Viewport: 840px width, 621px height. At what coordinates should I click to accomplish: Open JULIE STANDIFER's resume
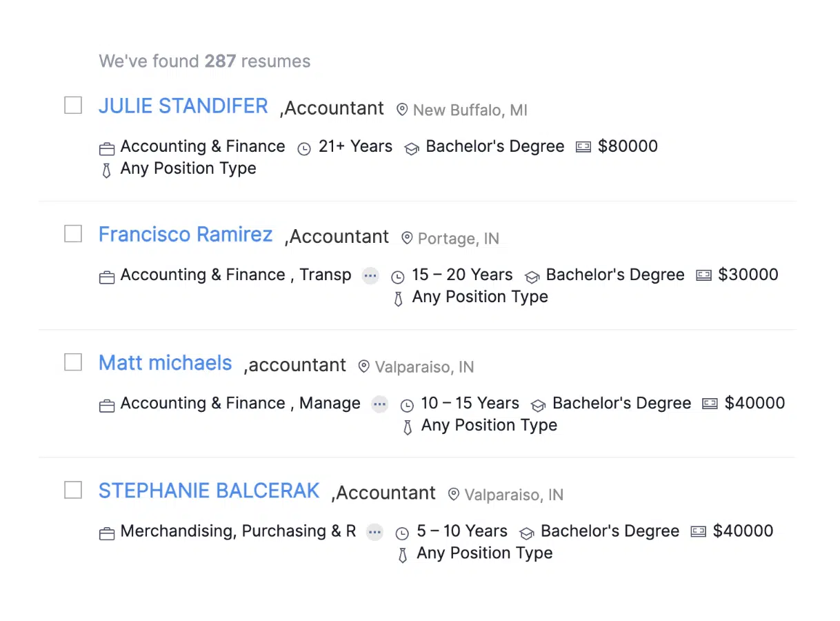183,106
